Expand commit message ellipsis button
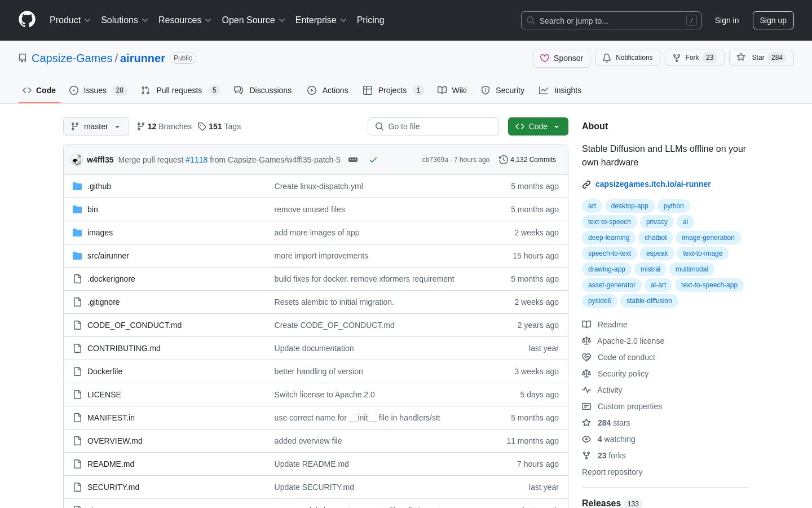The width and height of the screenshot is (812, 508). (x=353, y=160)
